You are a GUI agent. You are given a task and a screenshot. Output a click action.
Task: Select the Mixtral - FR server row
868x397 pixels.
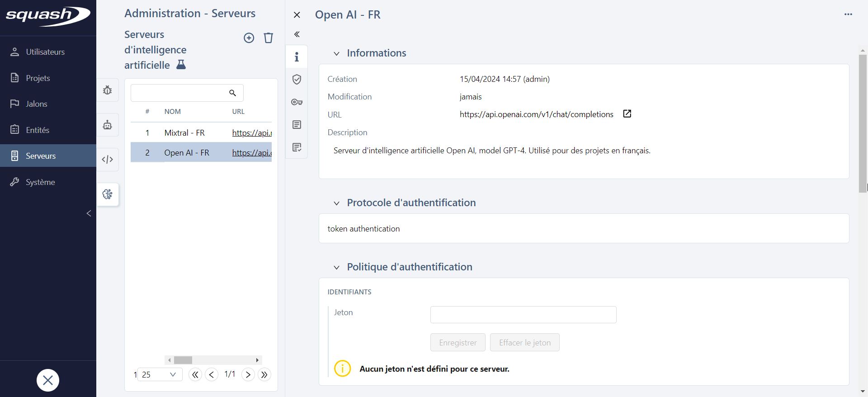184,133
